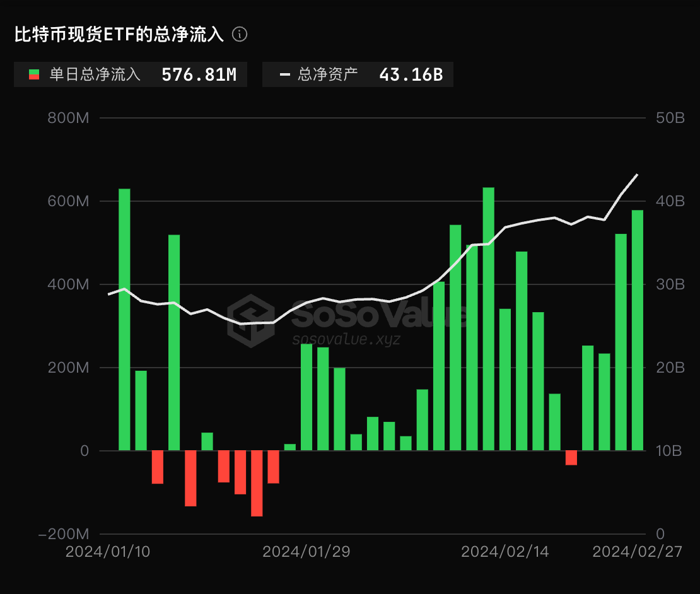
Task: Click the info icon beside the chart title
Action: point(240,35)
